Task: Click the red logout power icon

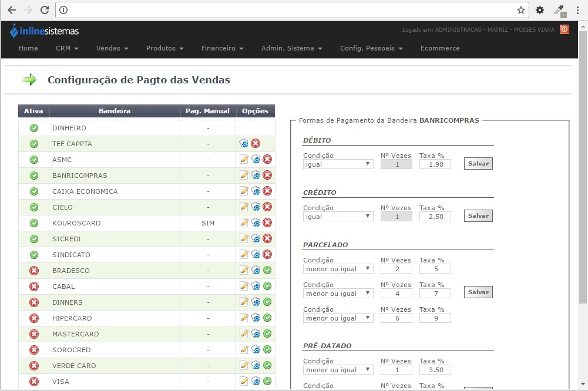Action: coord(565,29)
